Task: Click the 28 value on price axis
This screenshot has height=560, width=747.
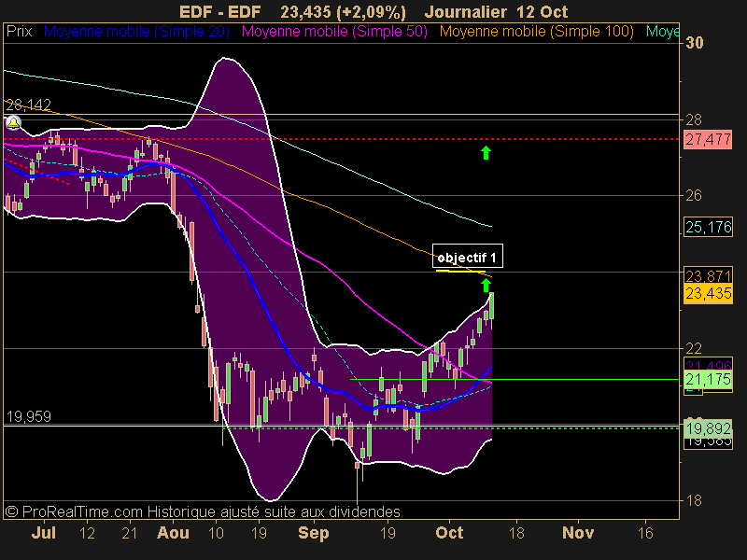Action: pos(694,119)
